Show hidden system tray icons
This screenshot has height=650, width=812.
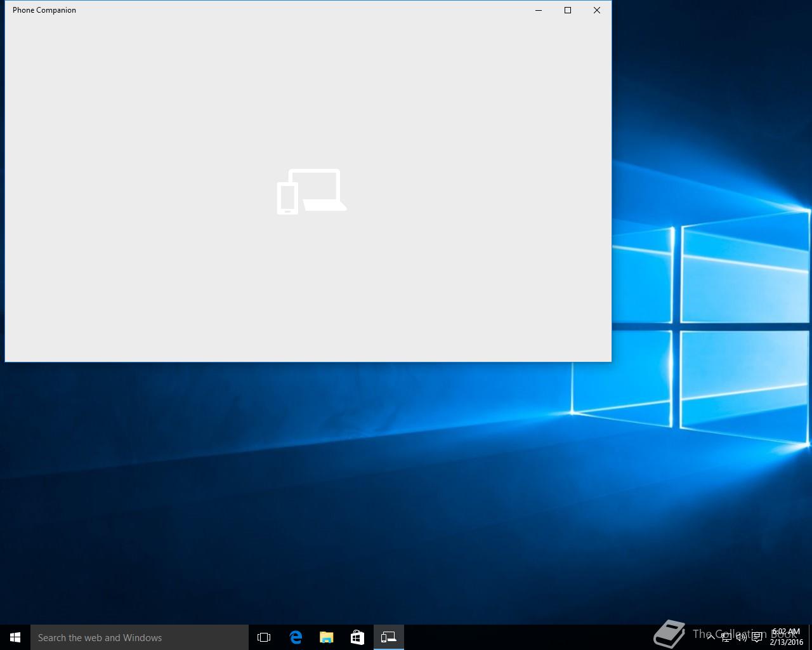711,637
